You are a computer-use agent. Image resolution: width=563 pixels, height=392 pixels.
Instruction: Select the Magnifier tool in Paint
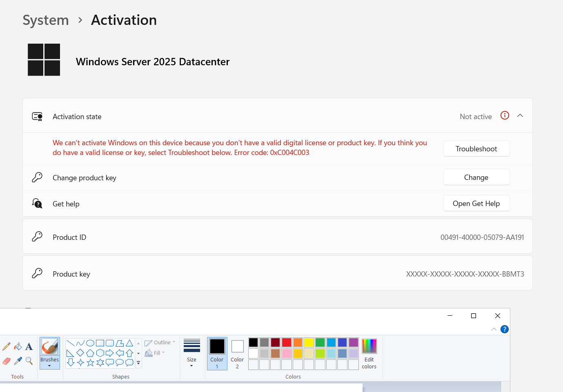tap(29, 361)
